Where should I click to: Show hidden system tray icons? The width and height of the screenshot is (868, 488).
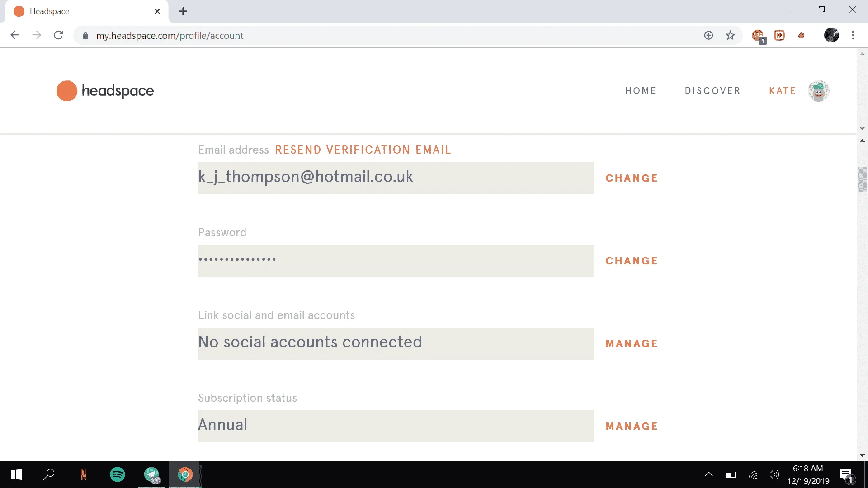(709, 474)
